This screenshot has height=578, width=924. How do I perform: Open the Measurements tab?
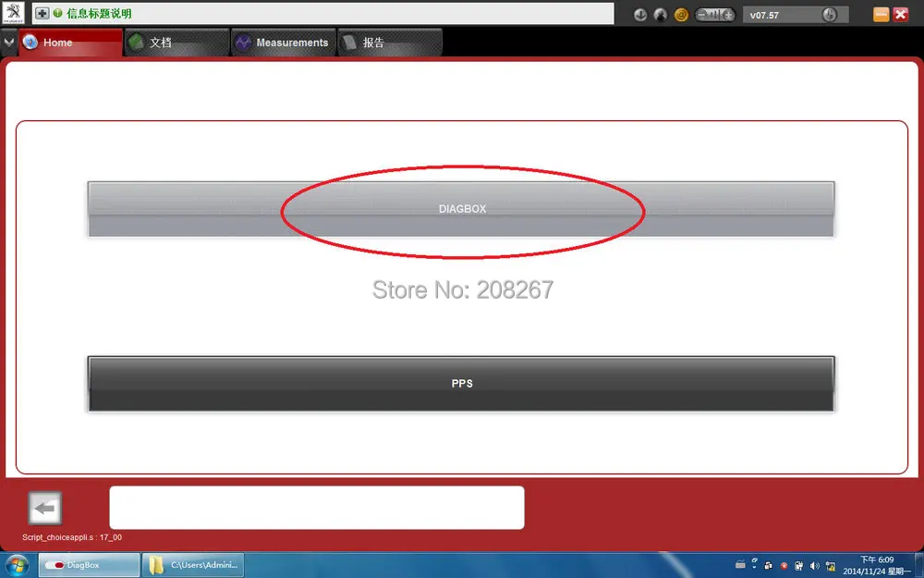(x=284, y=43)
